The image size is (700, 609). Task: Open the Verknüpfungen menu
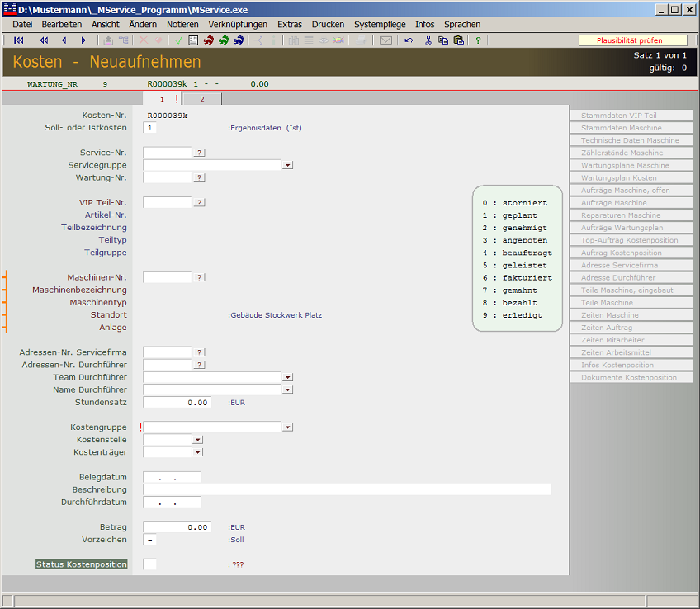(238, 25)
